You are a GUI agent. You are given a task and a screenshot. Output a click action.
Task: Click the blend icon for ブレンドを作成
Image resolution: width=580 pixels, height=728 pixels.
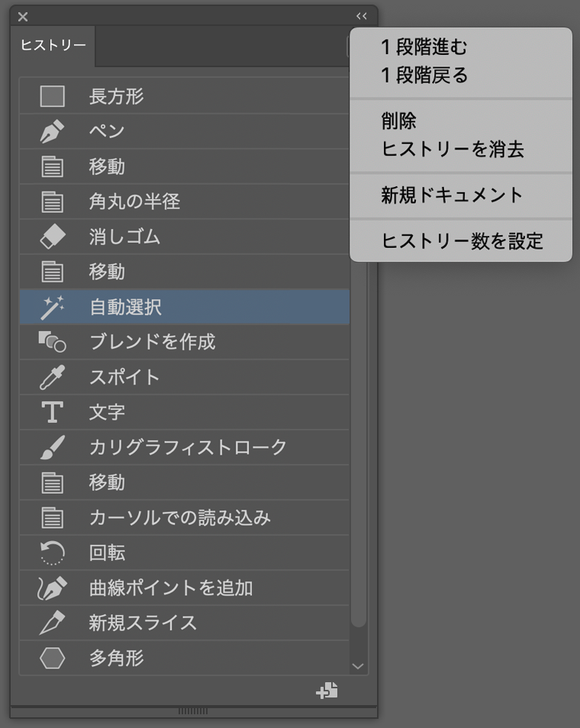(x=52, y=343)
